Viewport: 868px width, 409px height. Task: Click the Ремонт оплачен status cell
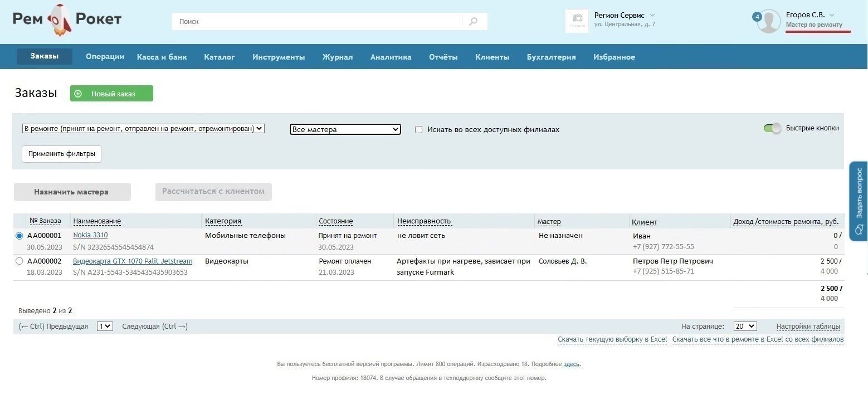[345, 261]
